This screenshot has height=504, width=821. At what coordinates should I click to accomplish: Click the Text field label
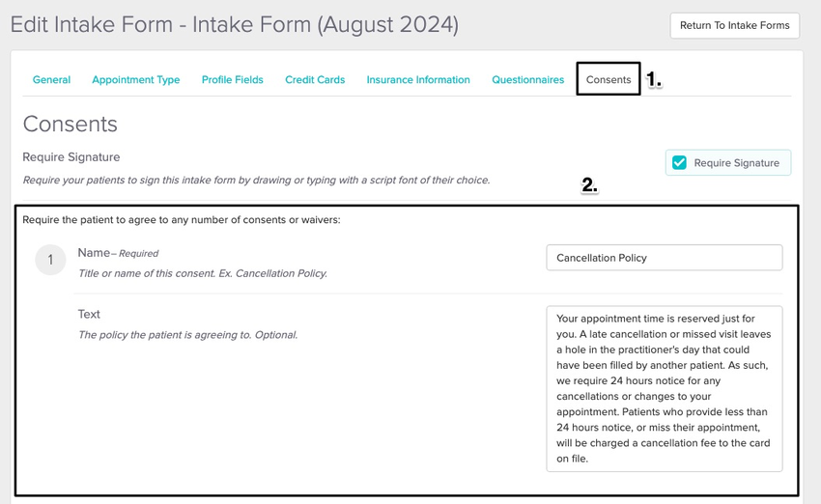coord(89,314)
